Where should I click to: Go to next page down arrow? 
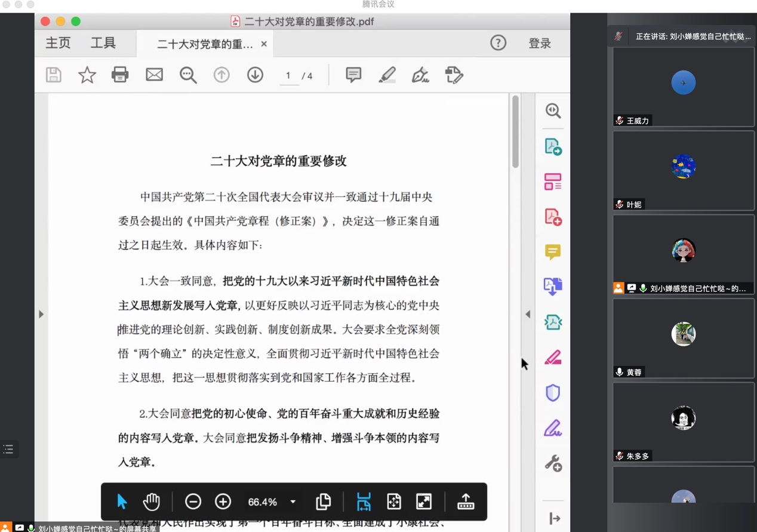pos(255,75)
